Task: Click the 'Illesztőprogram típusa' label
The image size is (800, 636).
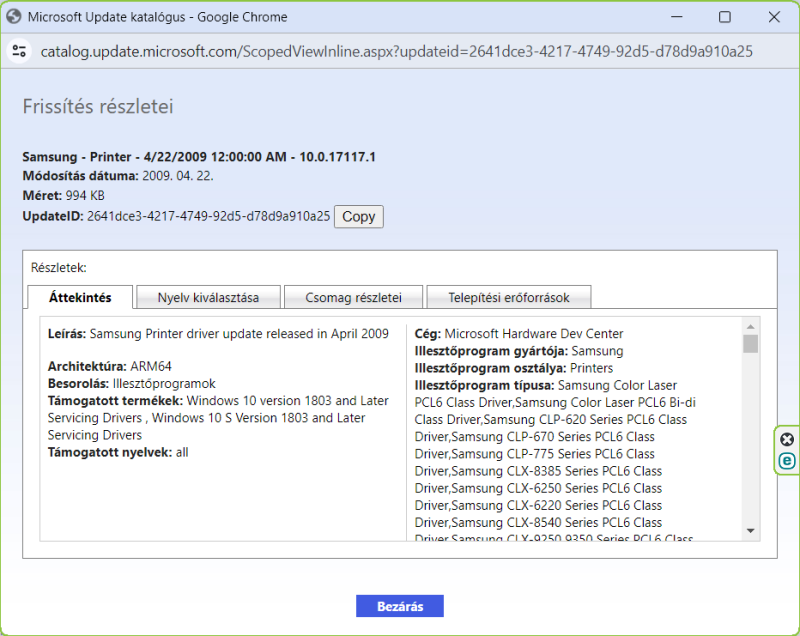Action: [484, 386]
